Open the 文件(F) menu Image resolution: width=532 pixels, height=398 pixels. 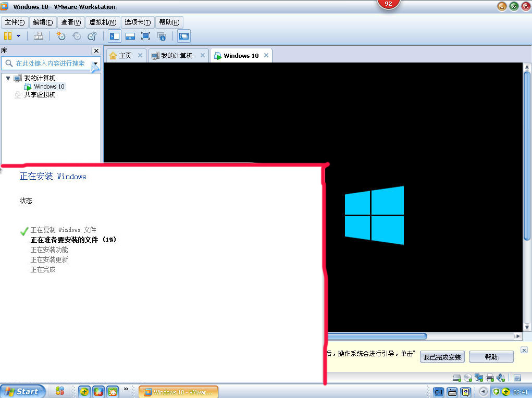pyautogui.click(x=15, y=22)
